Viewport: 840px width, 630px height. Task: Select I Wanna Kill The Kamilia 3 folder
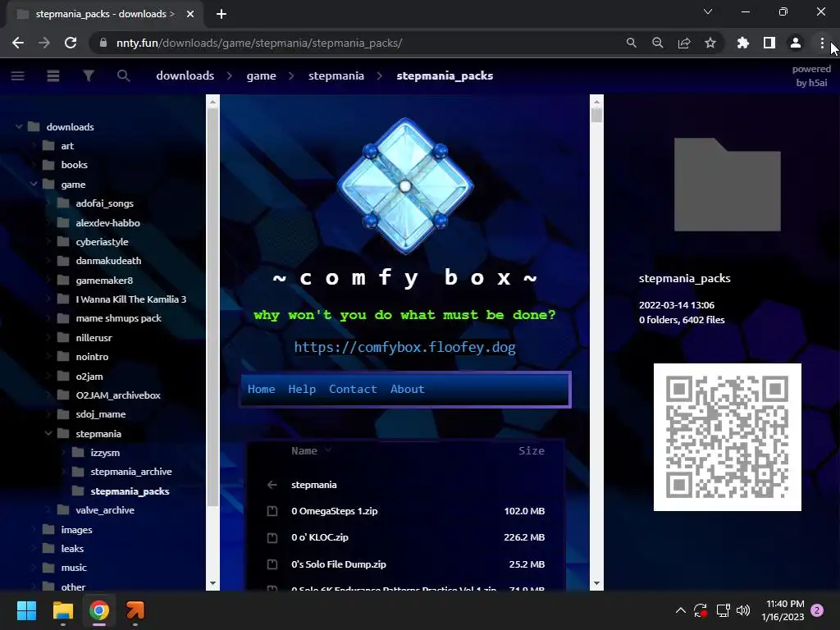tap(130, 299)
